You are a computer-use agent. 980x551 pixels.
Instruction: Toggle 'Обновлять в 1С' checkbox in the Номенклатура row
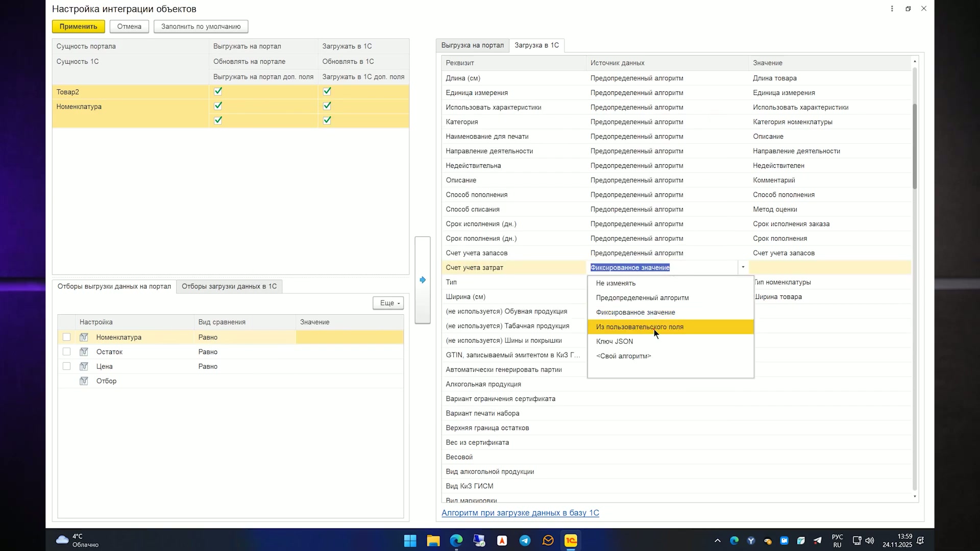click(x=327, y=106)
